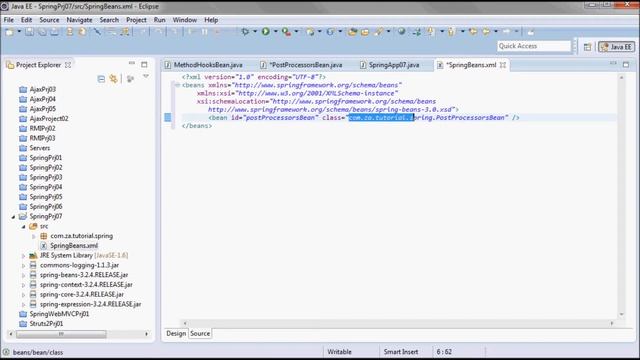Switch to the Source tab of the XML editor
Screen dimensions: 640x360
click(200, 333)
